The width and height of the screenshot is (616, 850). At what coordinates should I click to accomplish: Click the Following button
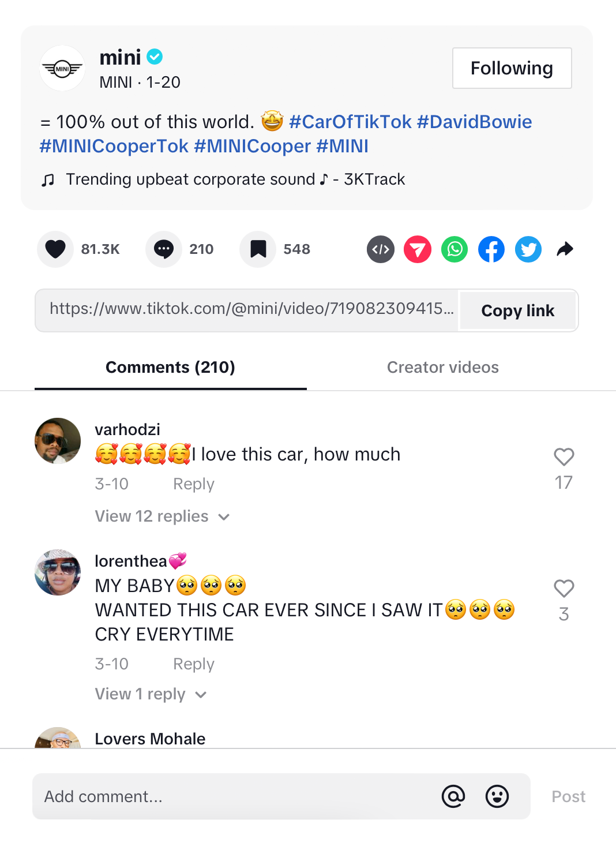point(512,68)
